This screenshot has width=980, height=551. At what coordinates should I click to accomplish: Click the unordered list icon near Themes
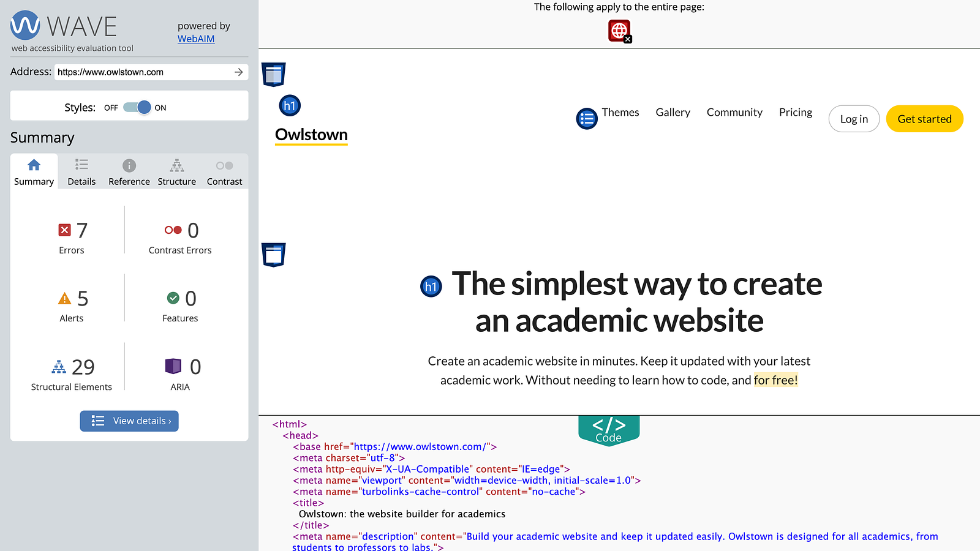point(587,119)
